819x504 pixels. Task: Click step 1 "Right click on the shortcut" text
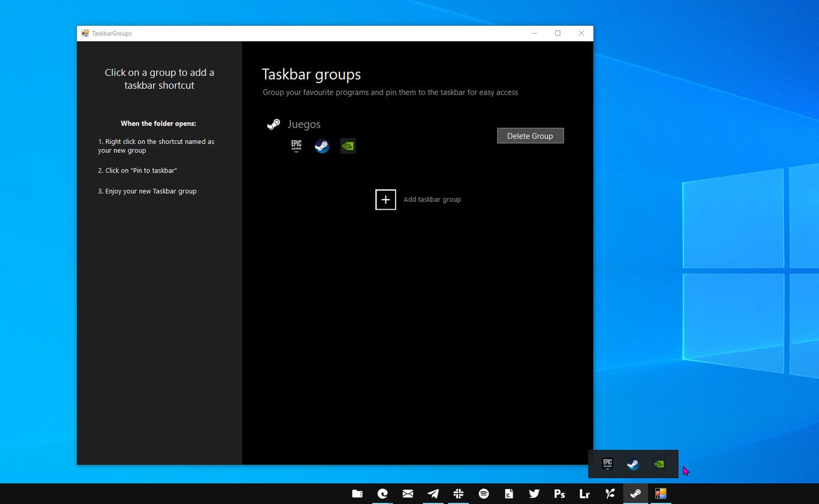tap(156, 146)
